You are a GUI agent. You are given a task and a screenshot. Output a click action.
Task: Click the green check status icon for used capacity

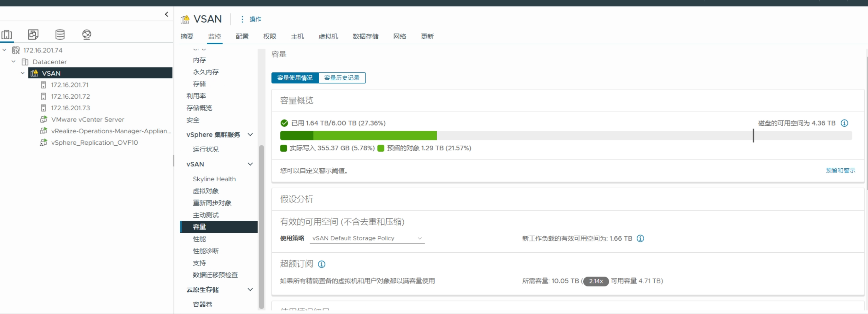click(x=284, y=123)
